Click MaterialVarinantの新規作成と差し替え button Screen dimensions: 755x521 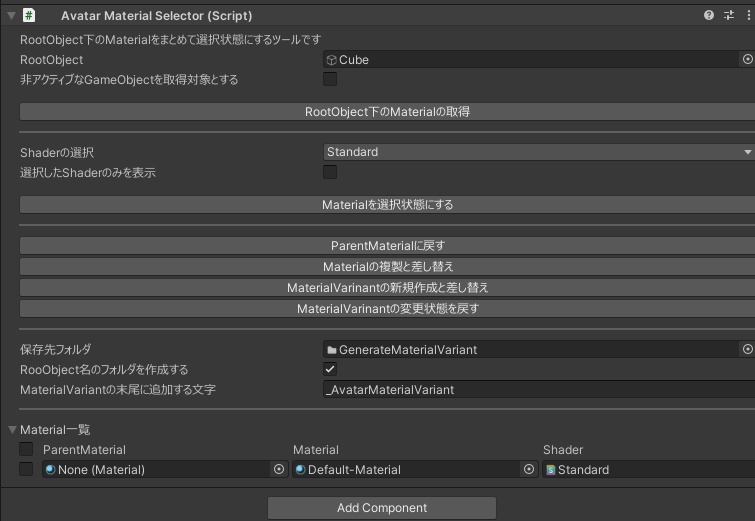tap(387, 287)
